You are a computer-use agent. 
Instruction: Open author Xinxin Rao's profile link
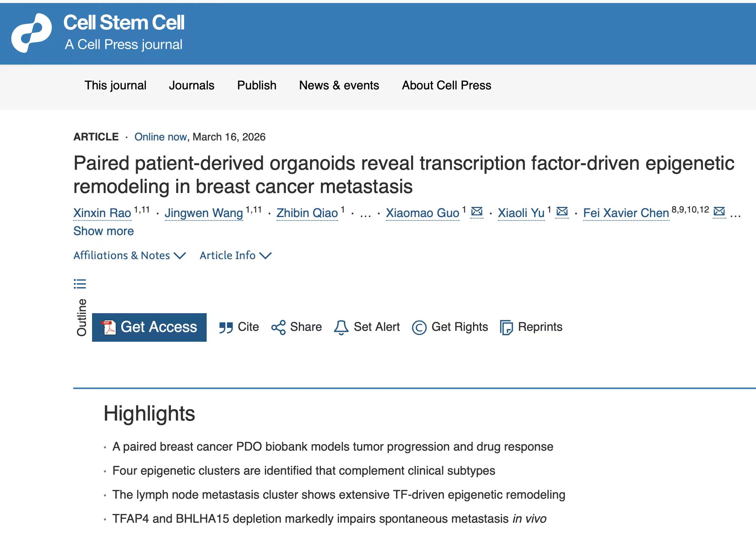[102, 213]
